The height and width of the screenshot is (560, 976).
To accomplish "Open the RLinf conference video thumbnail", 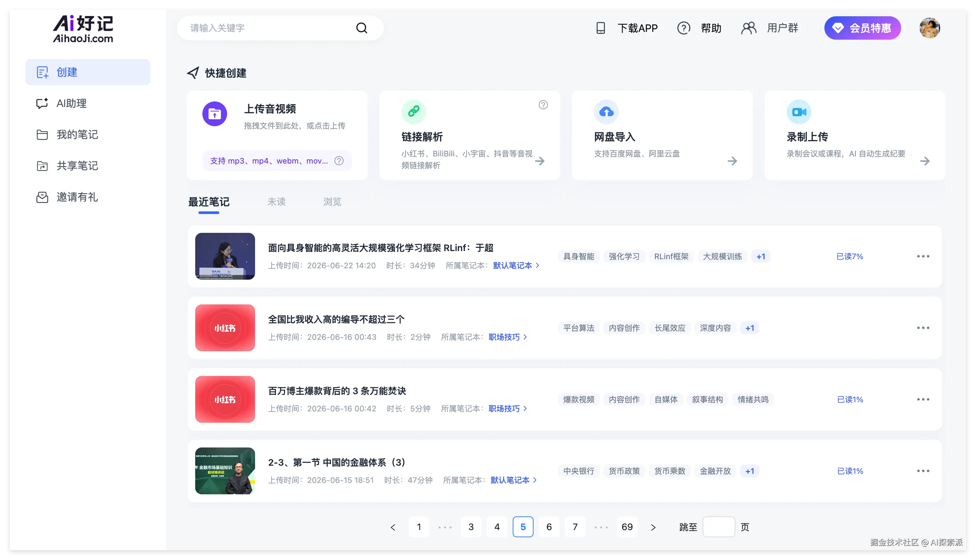I will click(x=225, y=257).
